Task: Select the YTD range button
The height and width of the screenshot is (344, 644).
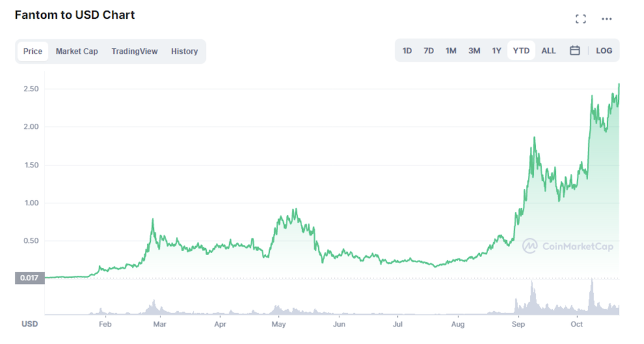Action: (x=521, y=50)
